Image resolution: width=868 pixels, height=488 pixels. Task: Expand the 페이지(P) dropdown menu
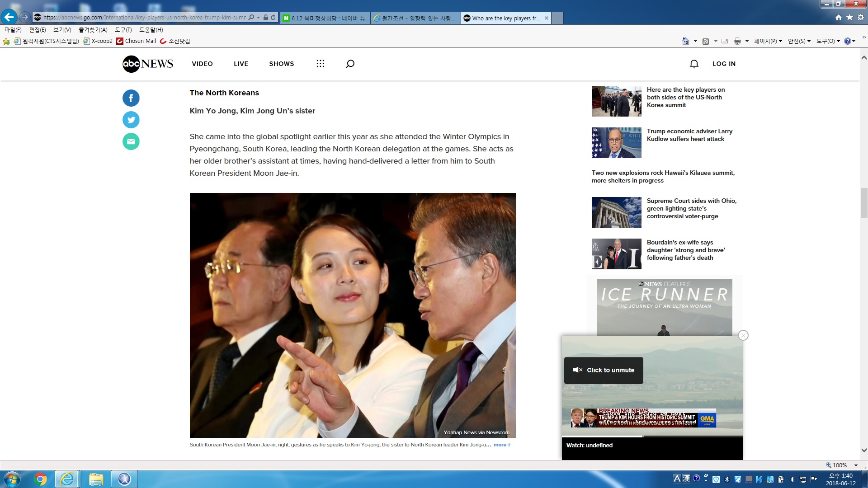[x=768, y=41]
